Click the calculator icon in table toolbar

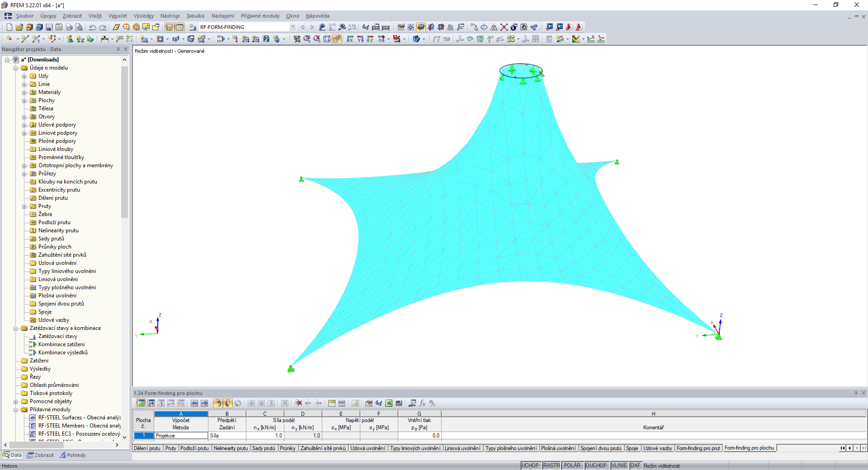click(399, 403)
